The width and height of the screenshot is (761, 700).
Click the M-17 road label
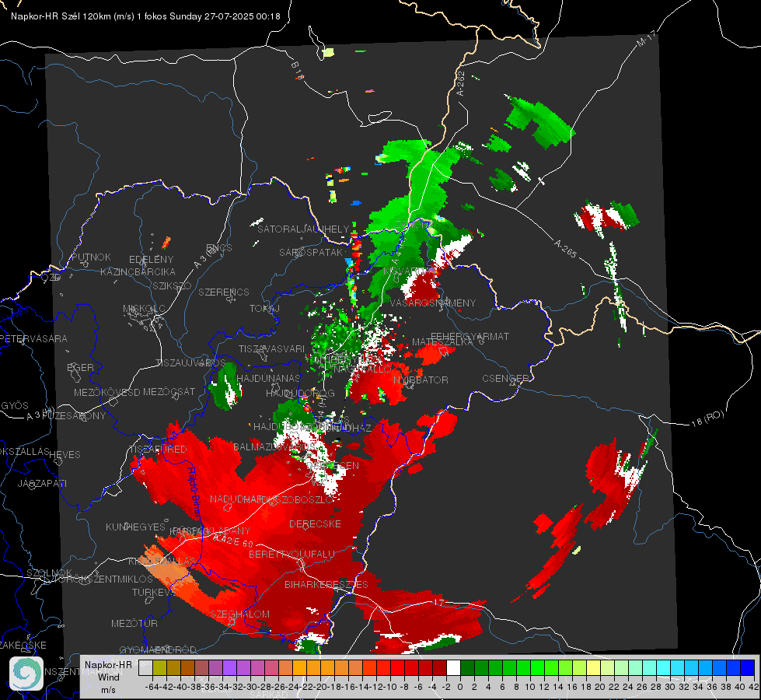coord(646,38)
